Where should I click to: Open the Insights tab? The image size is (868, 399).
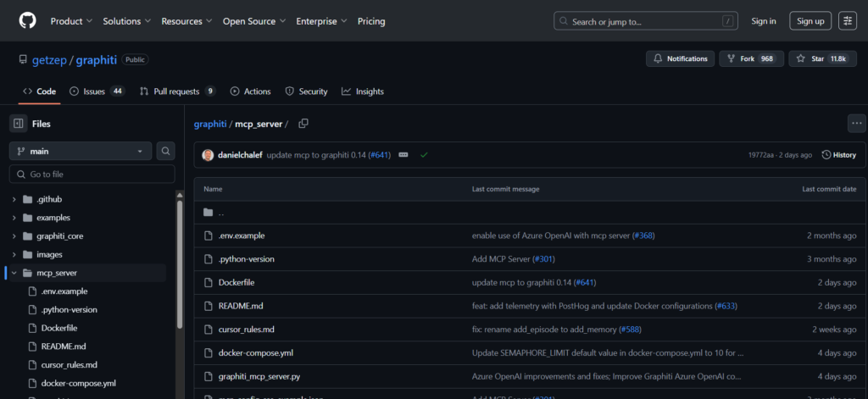(363, 91)
